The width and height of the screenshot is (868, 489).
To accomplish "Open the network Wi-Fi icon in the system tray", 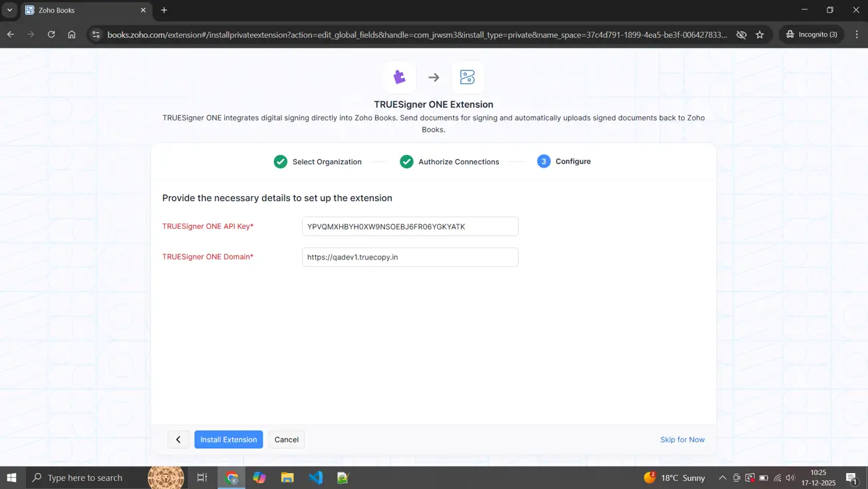I will [x=777, y=478].
